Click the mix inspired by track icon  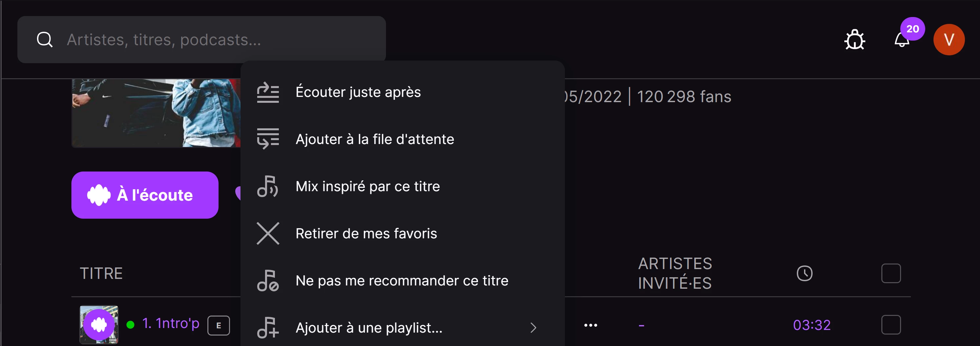[268, 186]
